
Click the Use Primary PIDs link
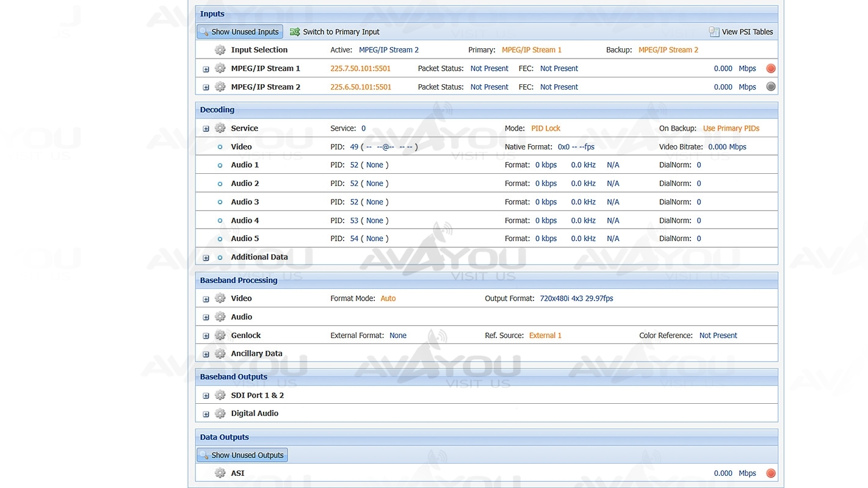coord(731,128)
